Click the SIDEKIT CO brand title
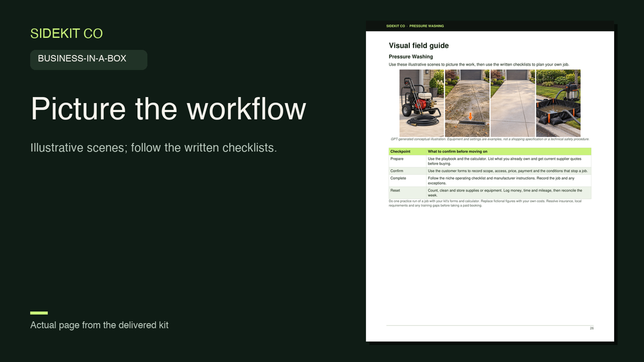 [66, 33]
